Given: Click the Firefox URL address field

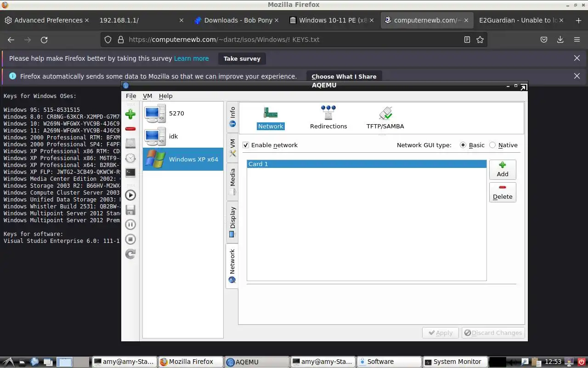Looking at the screenshot, I should (294, 40).
